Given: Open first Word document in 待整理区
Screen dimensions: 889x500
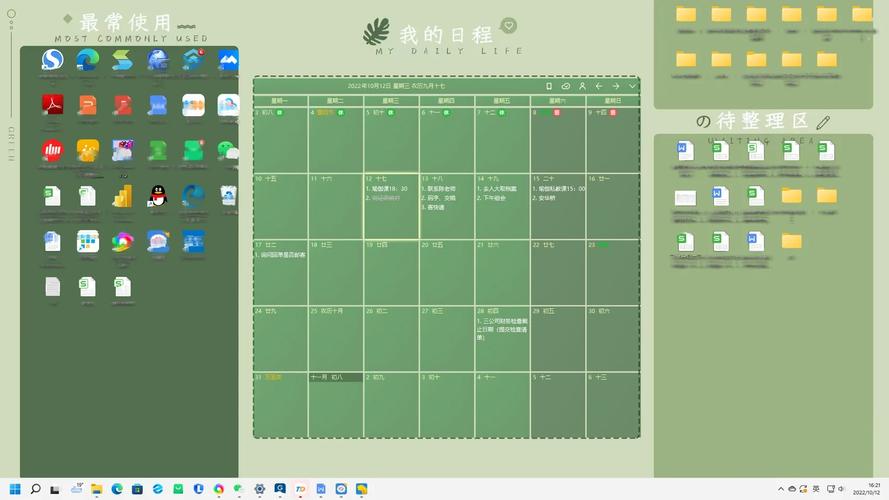Looking at the screenshot, I should click(685, 151).
